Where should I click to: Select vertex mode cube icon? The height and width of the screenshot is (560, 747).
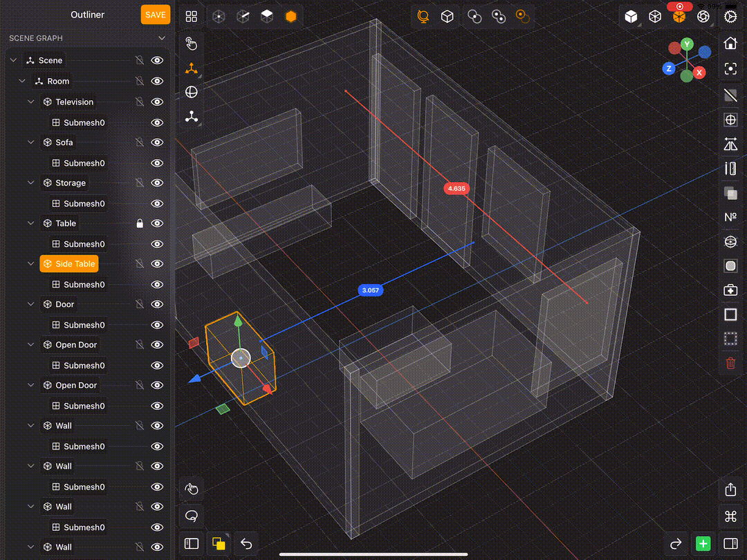219,16
